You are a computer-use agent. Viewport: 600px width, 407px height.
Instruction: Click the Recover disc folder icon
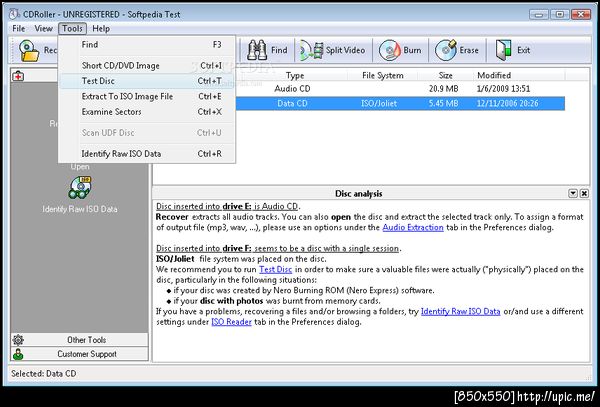[29, 50]
